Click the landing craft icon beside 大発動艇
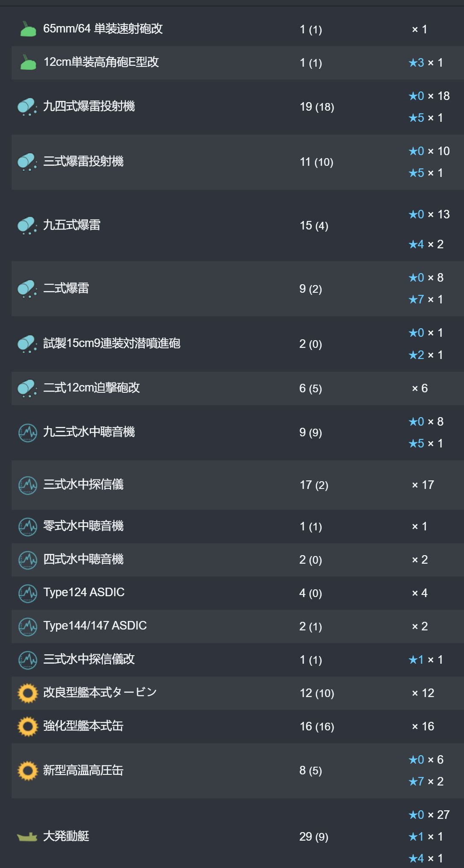 (27, 836)
